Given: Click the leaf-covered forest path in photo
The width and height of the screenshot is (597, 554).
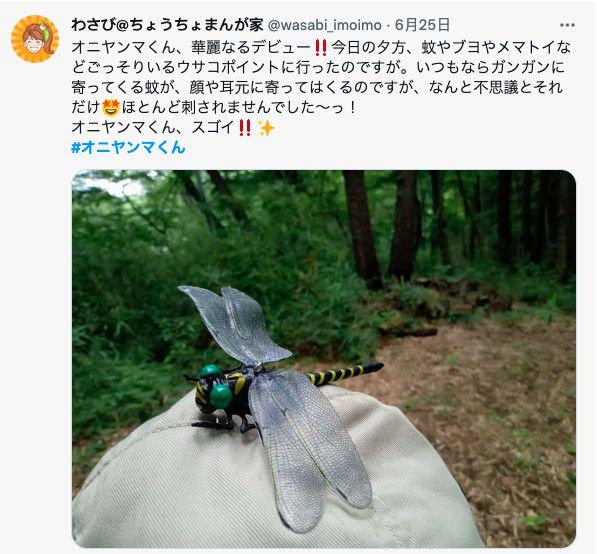Looking at the screenshot, I should [x=495, y=419].
